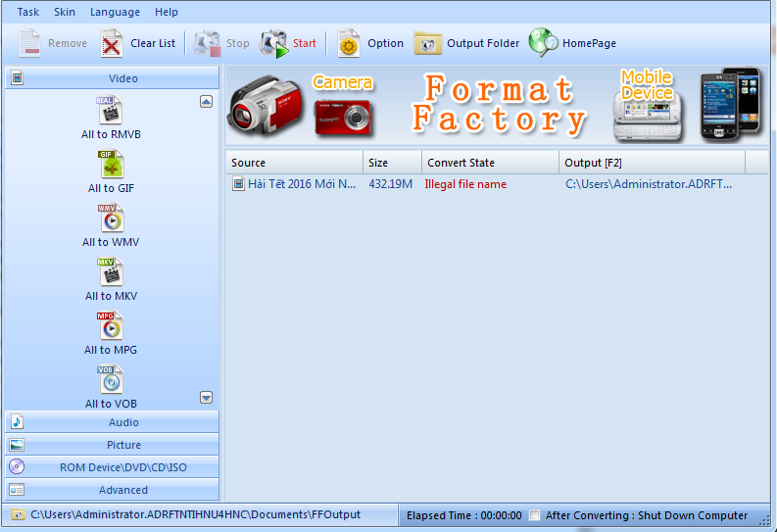Click the Start conversion icon

pyautogui.click(x=274, y=43)
